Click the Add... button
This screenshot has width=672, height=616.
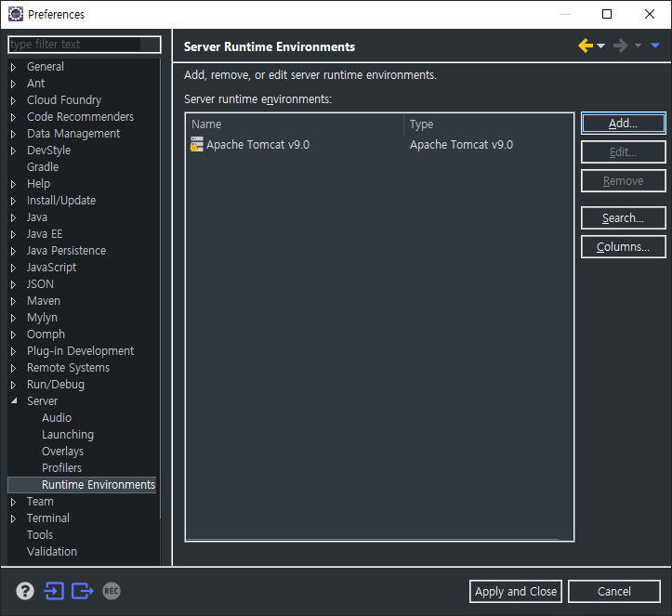(623, 124)
